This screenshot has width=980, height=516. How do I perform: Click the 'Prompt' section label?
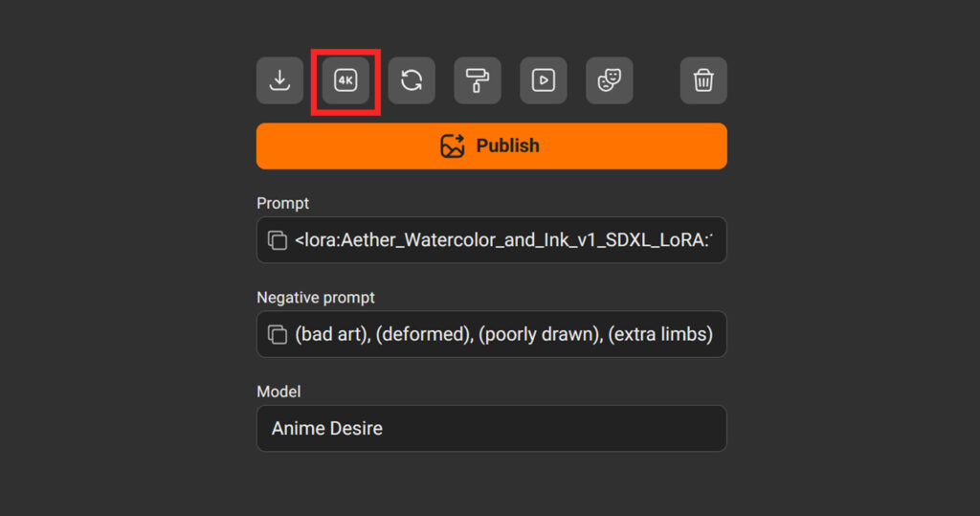coord(282,203)
